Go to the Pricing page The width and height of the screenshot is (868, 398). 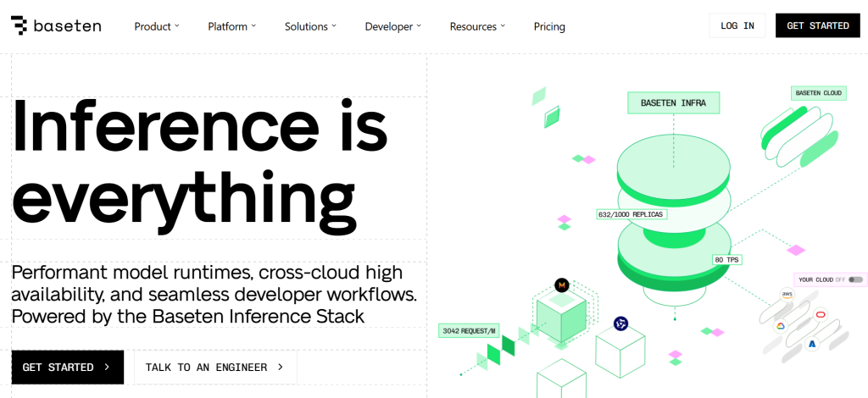(549, 26)
